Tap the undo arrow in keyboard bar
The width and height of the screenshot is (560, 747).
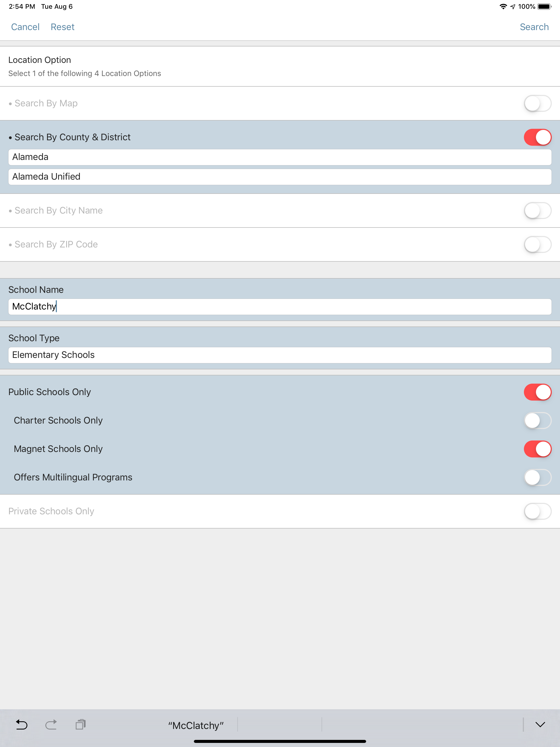pos(22,725)
